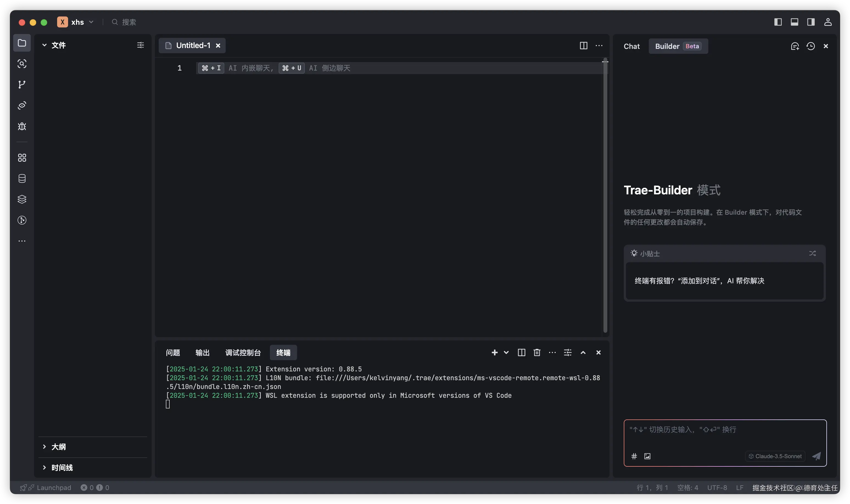Screen dimensions: 850x504
Task: Collapse the 文件 section
Action: pos(44,45)
